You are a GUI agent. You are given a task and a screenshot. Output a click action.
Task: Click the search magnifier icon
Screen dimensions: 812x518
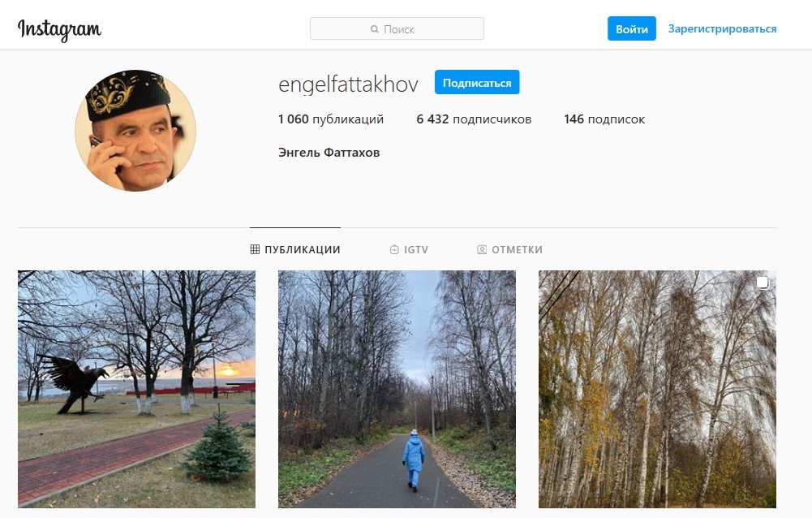pyautogui.click(x=375, y=29)
